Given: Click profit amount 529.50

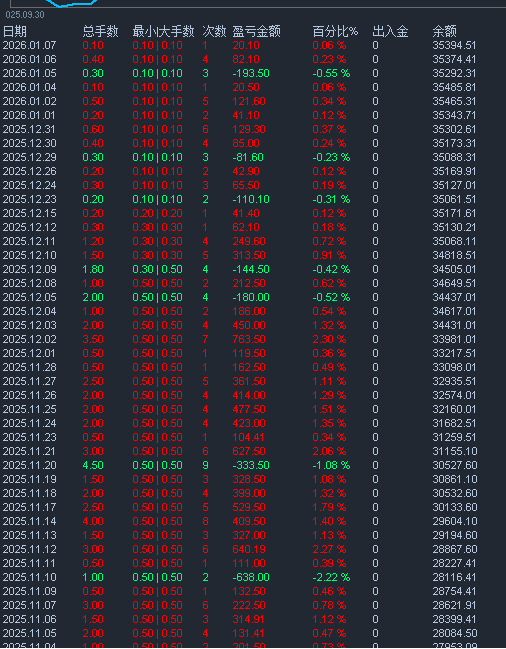Looking at the screenshot, I should pyautogui.click(x=249, y=507).
